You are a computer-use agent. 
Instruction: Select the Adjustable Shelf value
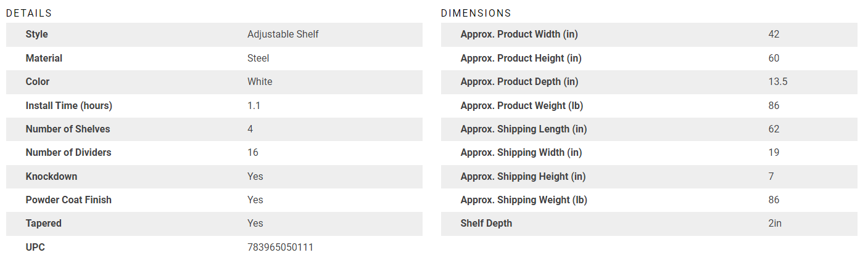283,34
